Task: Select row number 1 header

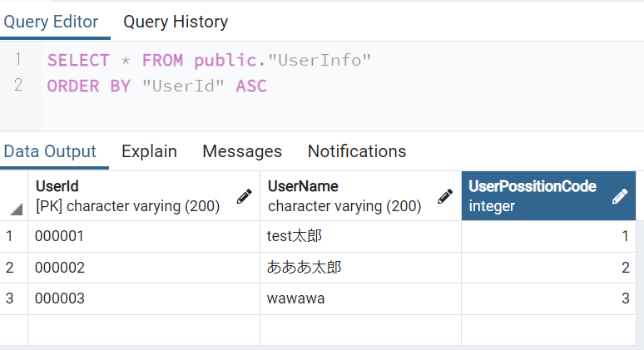Action: tap(10, 236)
